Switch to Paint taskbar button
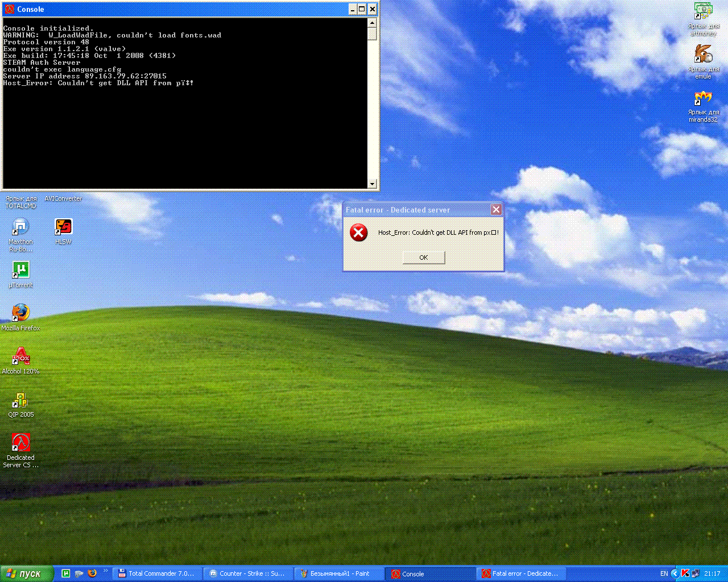This screenshot has width=728, height=582. (339, 573)
